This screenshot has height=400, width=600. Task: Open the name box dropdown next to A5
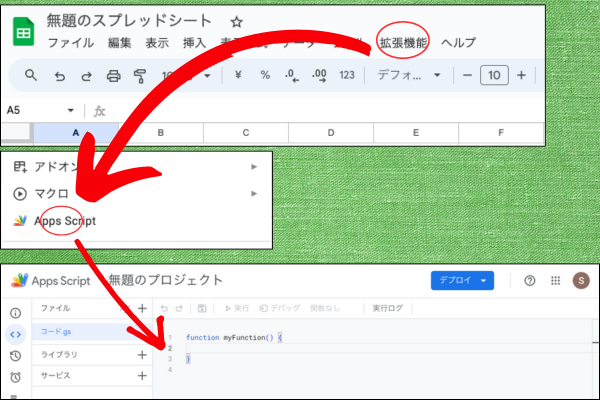(70, 111)
